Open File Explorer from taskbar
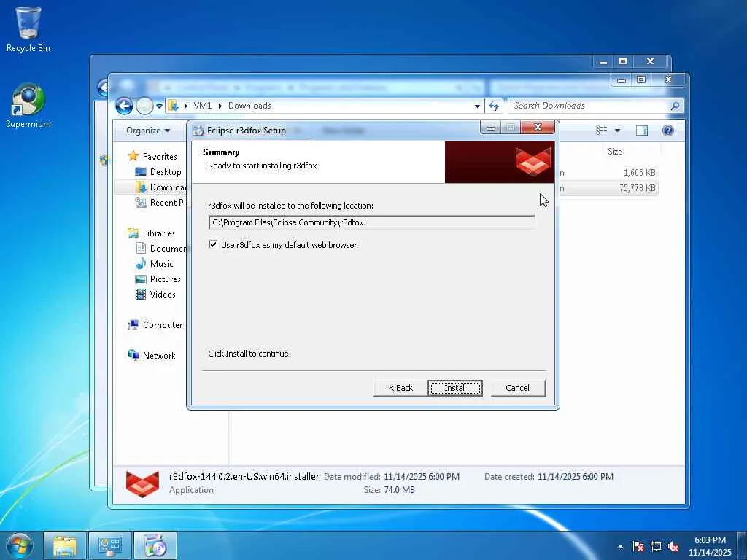 tap(65, 546)
